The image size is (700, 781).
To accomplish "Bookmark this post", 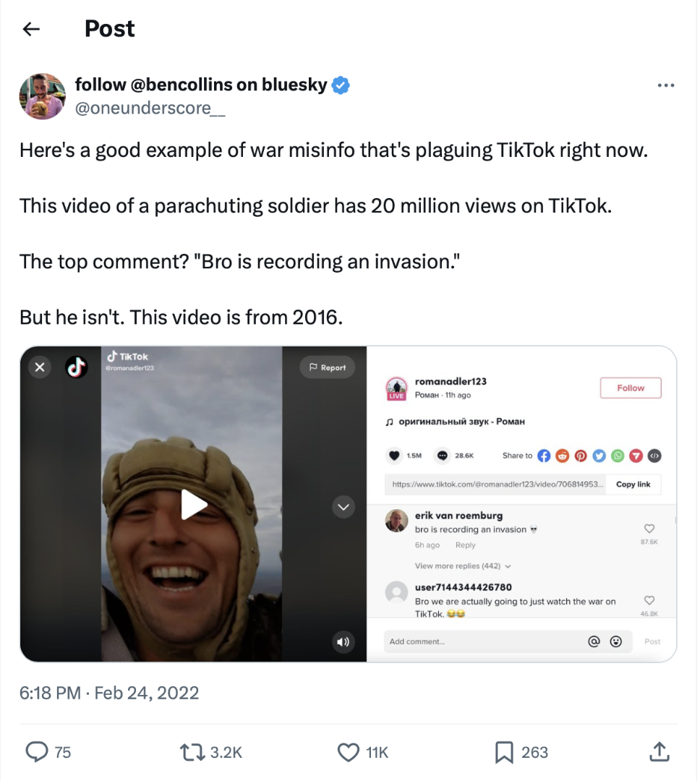I will tap(503, 752).
